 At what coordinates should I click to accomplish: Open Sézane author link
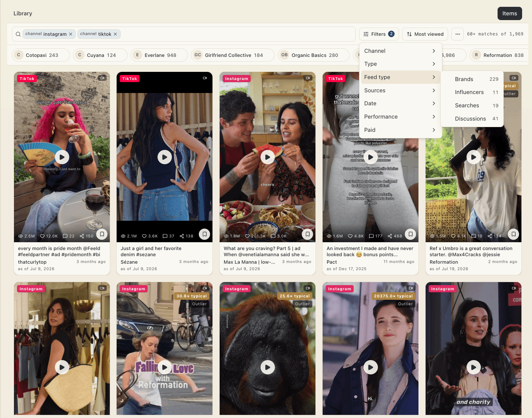tap(129, 262)
